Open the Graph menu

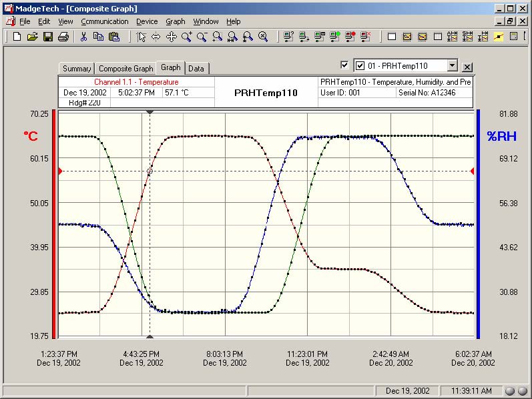click(x=176, y=21)
